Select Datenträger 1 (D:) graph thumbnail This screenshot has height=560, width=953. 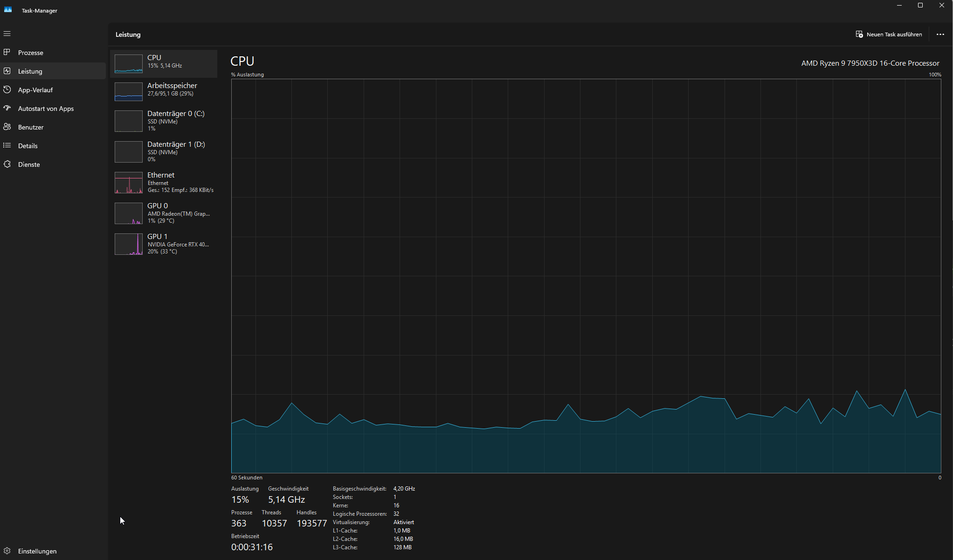point(129,152)
